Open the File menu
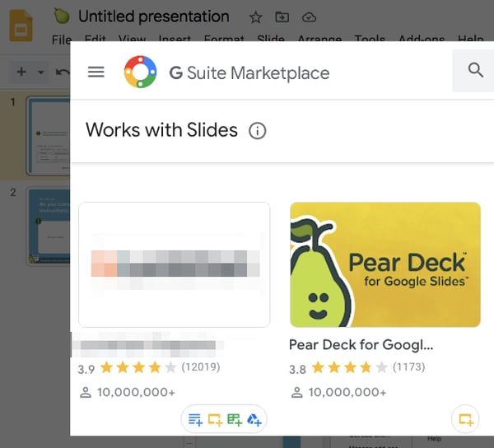Viewport: 494px width, 448px height. tap(62, 40)
